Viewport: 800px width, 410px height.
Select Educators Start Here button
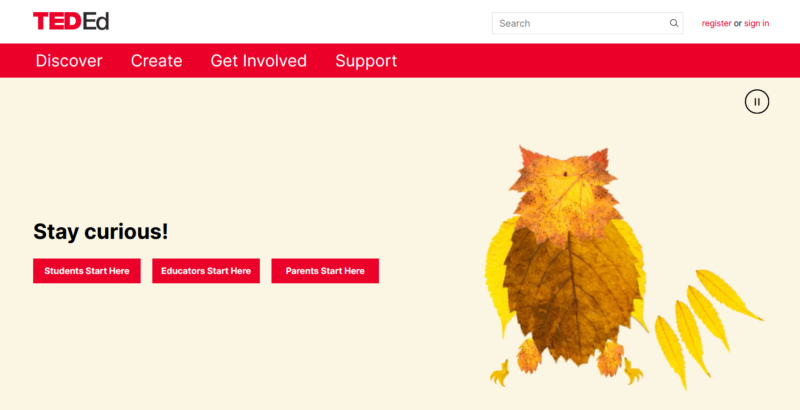[x=206, y=271]
